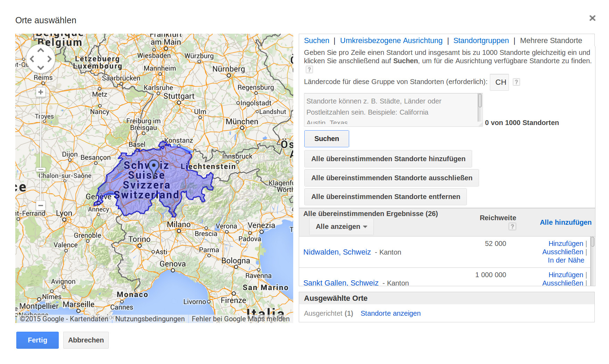Click the Fertig button
Viewport: 609px width, 364px height.
click(38, 340)
